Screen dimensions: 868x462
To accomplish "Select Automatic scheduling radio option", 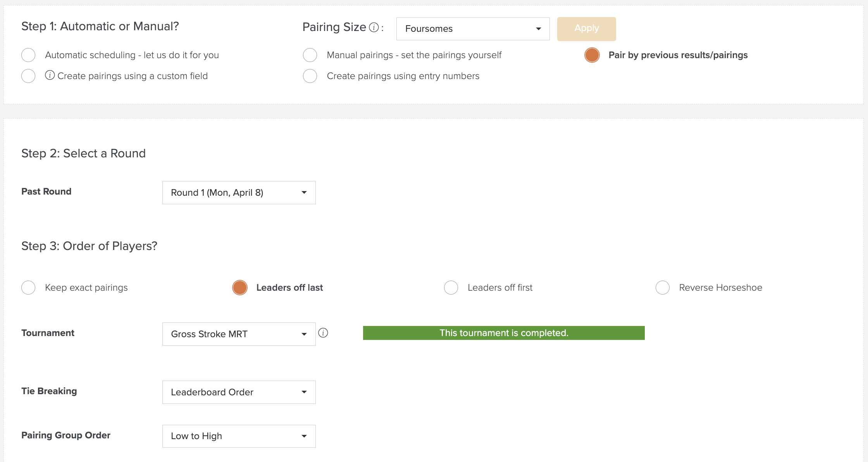I will tap(28, 55).
